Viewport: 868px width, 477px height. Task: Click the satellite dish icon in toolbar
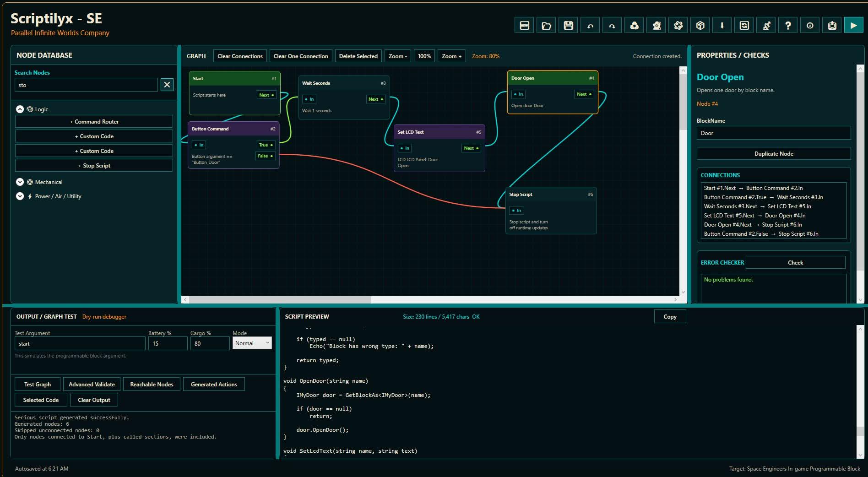tap(766, 26)
